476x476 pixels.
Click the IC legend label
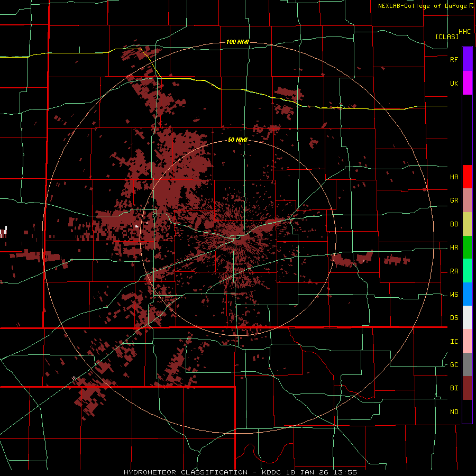click(454, 342)
